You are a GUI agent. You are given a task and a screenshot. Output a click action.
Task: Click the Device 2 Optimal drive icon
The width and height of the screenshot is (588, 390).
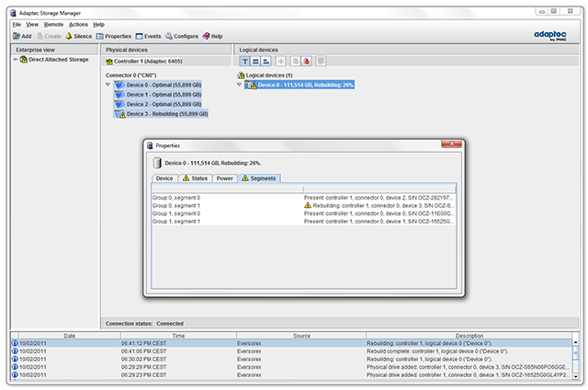coord(119,104)
